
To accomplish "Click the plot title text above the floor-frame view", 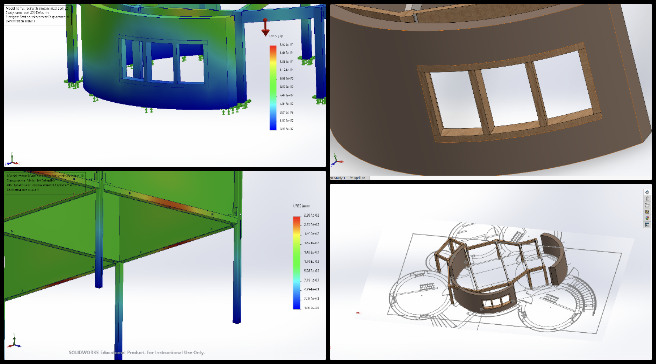I will tap(44, 182).
